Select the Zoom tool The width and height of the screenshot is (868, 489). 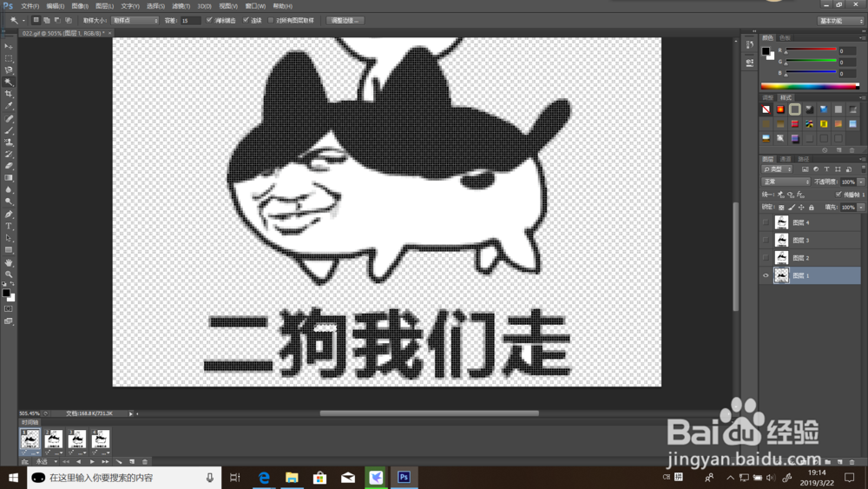(9, 274)
